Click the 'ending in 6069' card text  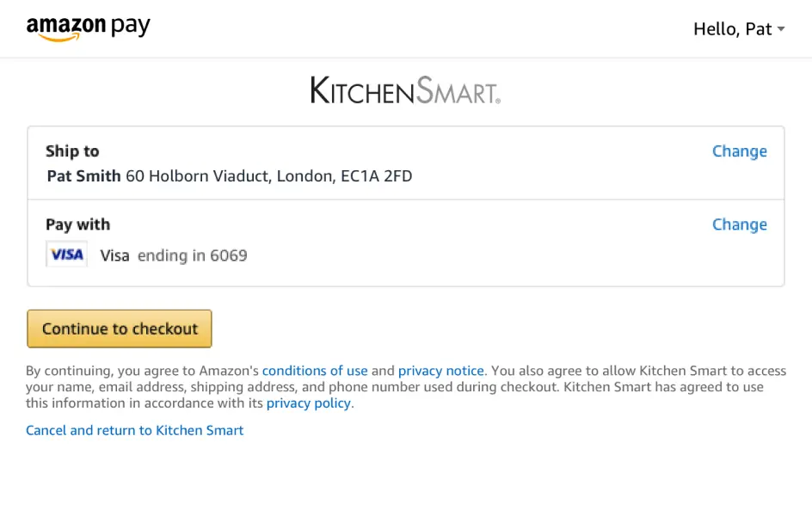click(192, 255)
